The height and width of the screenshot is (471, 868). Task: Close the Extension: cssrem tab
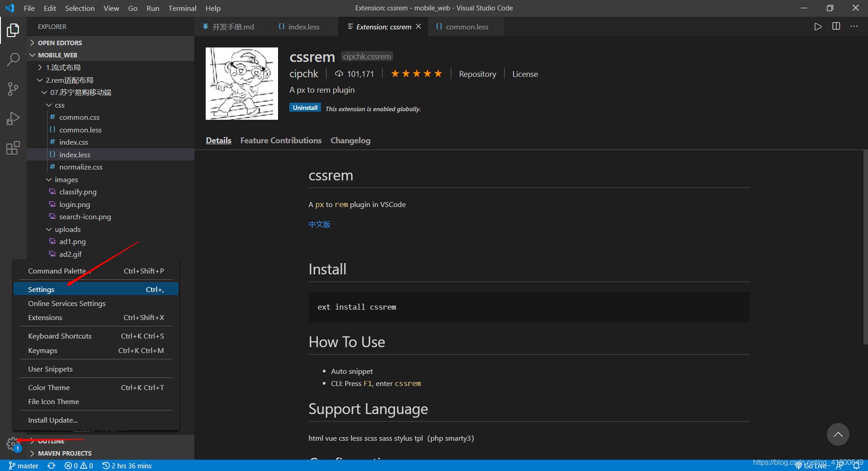click(418, 27)
